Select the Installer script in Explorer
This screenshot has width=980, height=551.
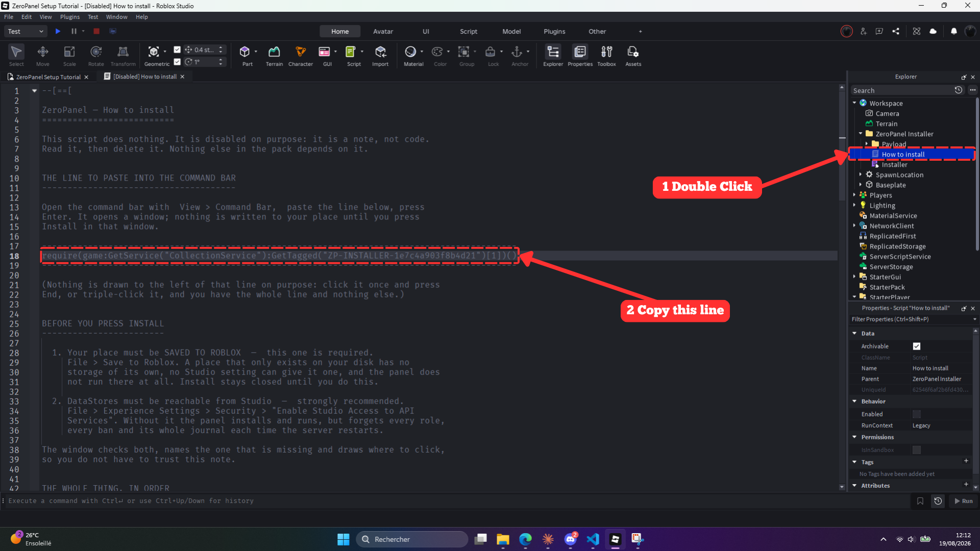pos(894,164)
